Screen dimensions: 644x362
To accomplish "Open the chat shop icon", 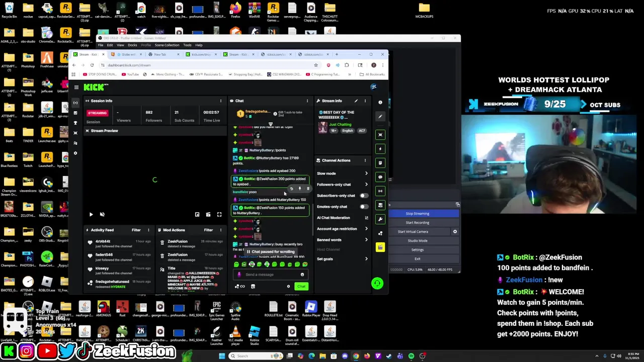I will [253, 286].
